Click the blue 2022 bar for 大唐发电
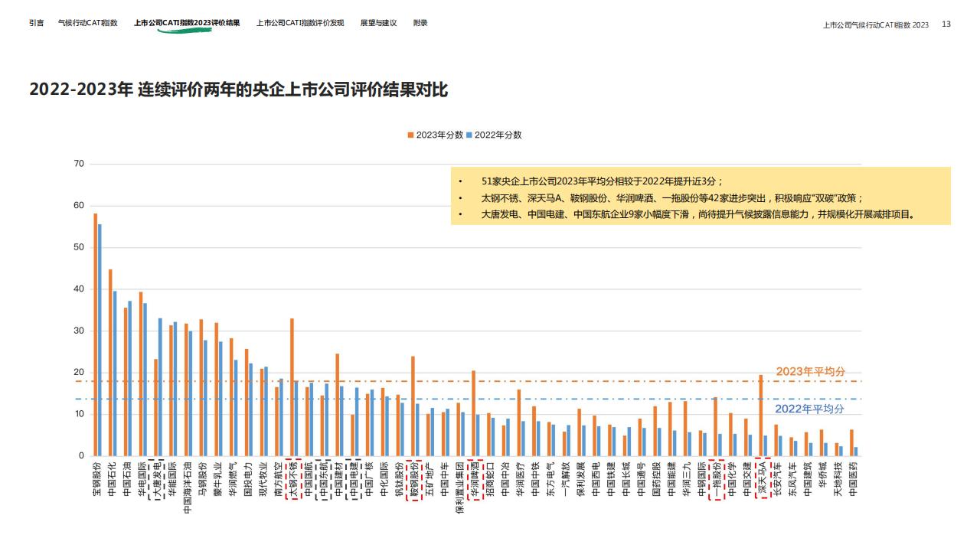Viewport: 980px width, 551px height. tap(160, 387)
